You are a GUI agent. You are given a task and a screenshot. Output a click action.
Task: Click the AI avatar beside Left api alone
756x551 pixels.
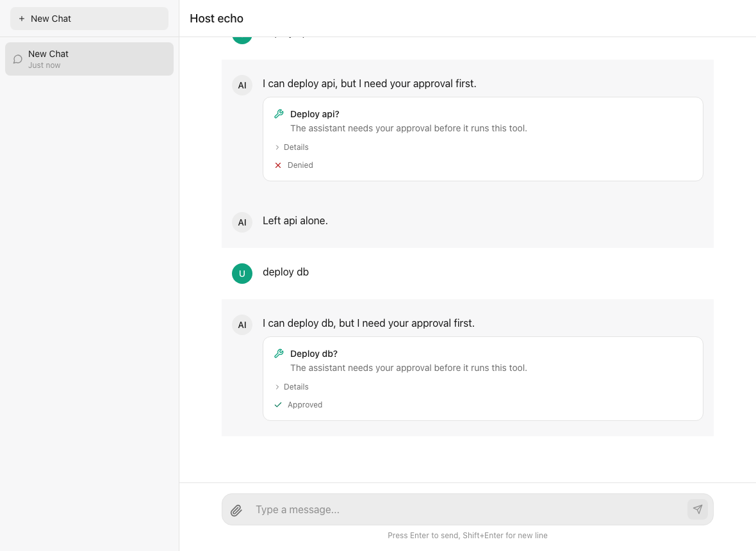242,222
